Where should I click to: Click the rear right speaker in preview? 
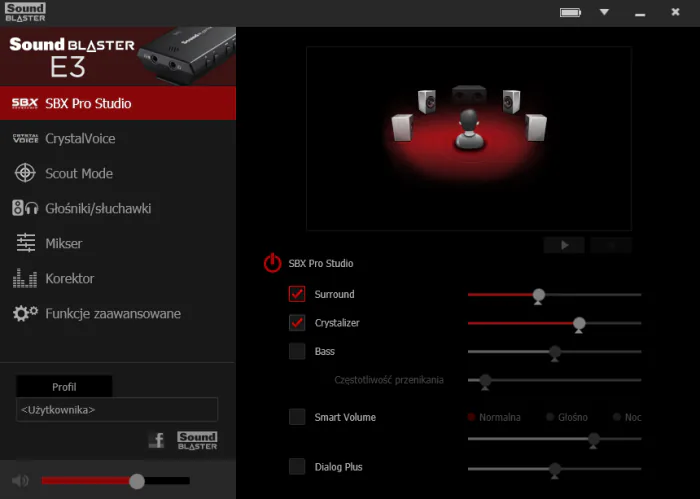(536, 128)
